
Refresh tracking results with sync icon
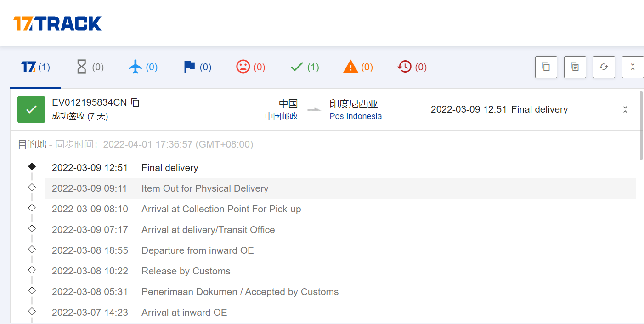point(604,67)
